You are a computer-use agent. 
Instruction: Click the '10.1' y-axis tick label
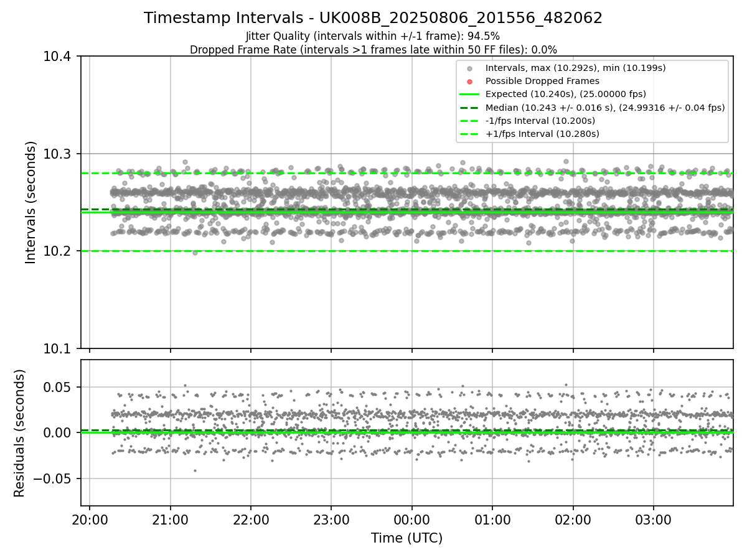(58, 348)
